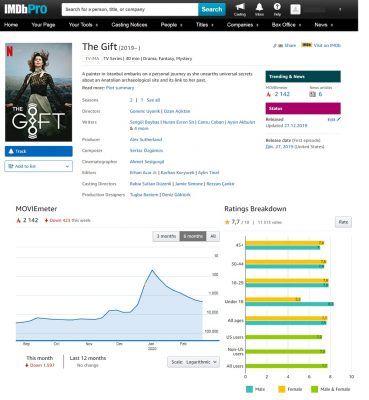Click the IMDb logo beside Visit on IMDb
Image resolution: width=369 pixels, height=400 pixels.
coord(307,45)
